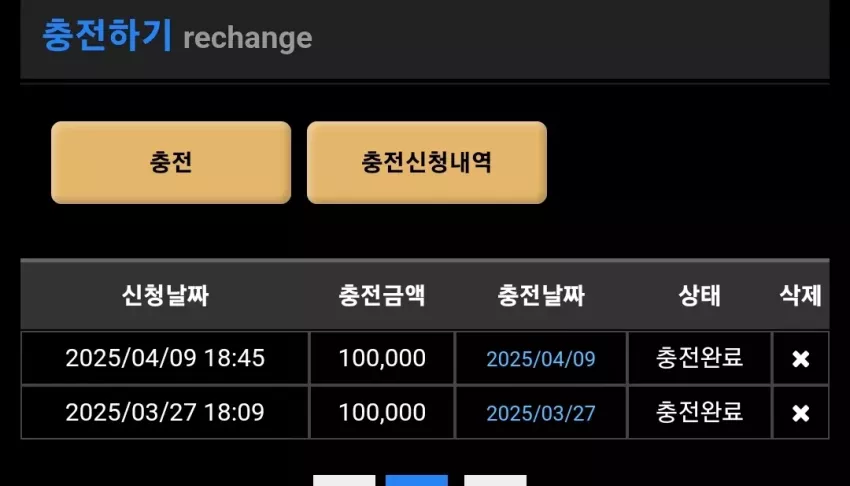Click the 2025/04/09 recharge date link

540,359
